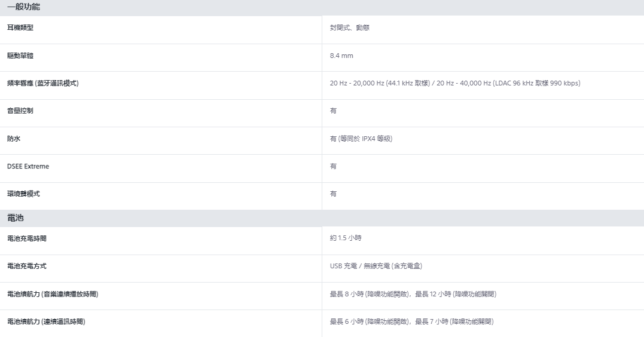Select the 電池充電時間 row label
The height and width of the screenshot is (337, 644).
coord(27,238)
